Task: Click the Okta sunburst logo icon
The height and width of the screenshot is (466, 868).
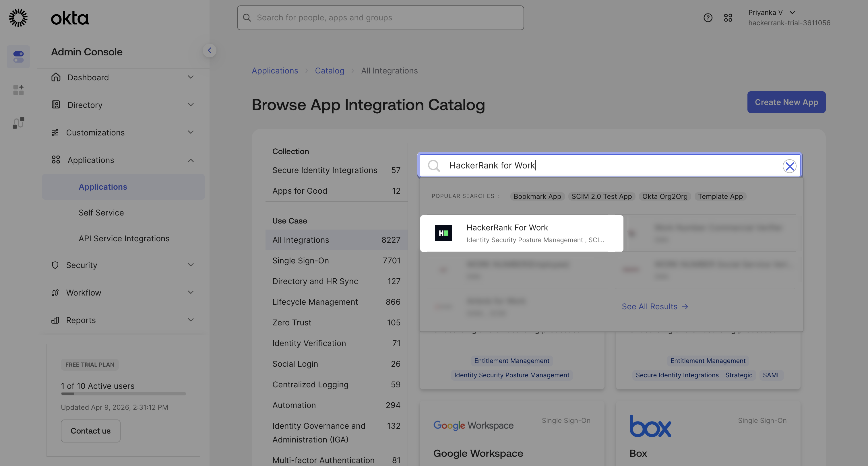Action: (18, 18)
